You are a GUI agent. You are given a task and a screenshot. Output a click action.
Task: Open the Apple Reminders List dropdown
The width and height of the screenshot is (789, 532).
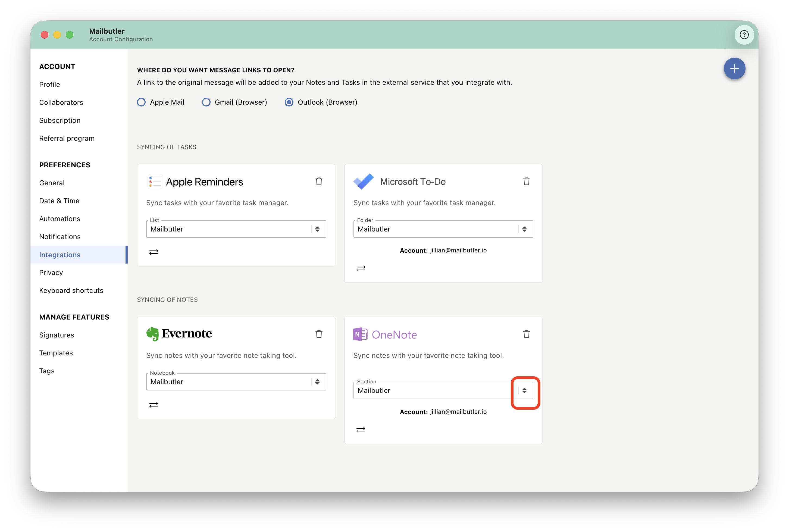point(236,229)
